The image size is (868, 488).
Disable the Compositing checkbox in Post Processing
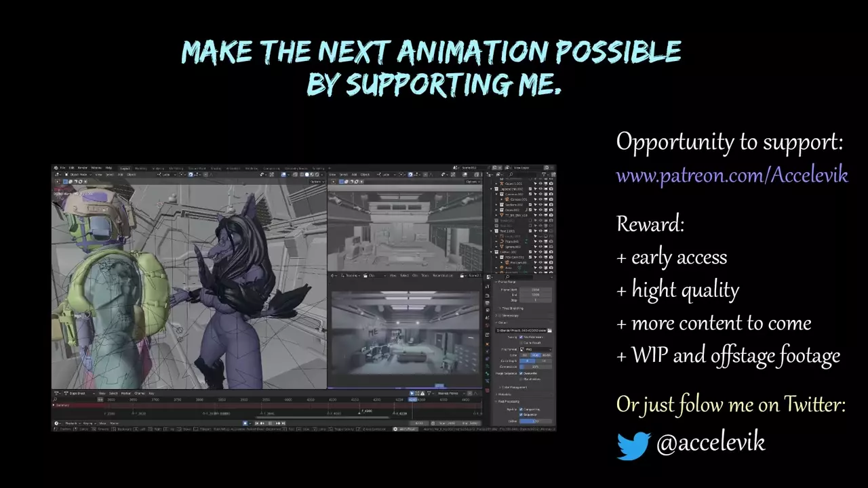pos(521,409)
